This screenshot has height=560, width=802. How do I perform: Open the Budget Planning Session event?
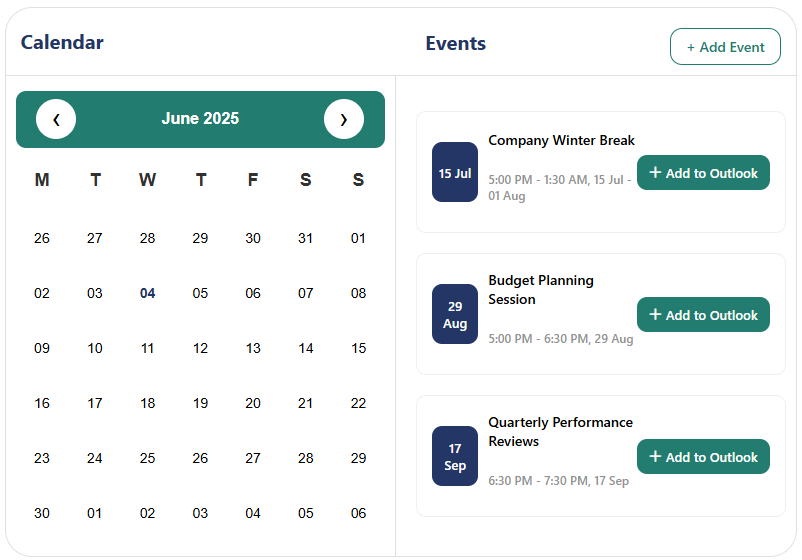point(541,290)
